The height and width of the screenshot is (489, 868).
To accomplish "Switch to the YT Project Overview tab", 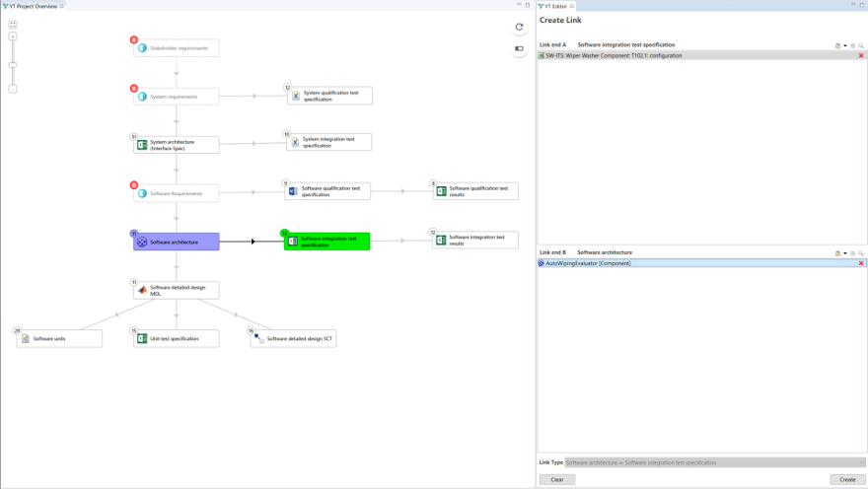I will (x=34, y=6).
